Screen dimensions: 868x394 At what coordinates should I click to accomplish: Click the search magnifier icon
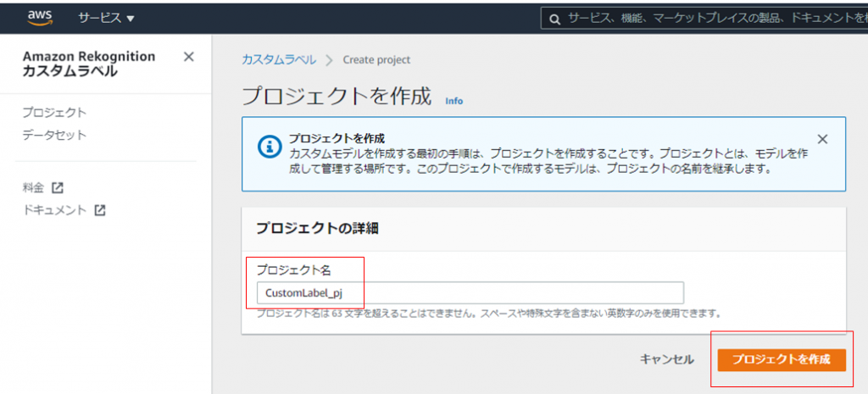[554, 19]
